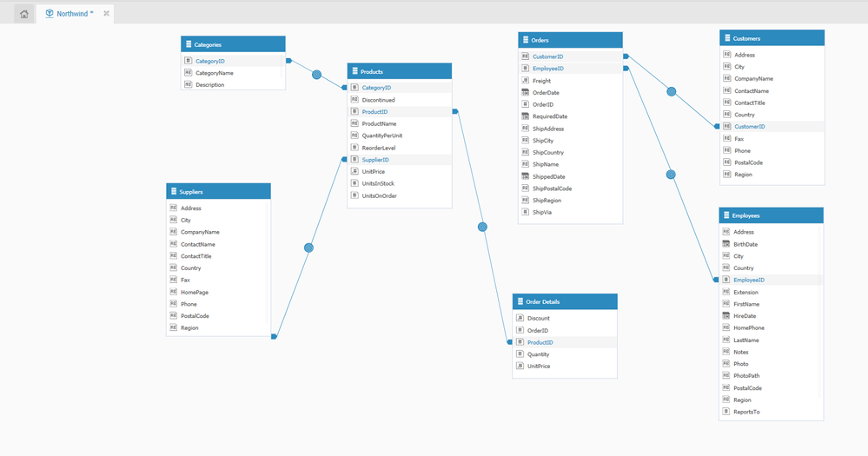Click the Products–Order Details relationship circle
The height and width of the screenshot is (456, 868).
[x=482, y=227]
